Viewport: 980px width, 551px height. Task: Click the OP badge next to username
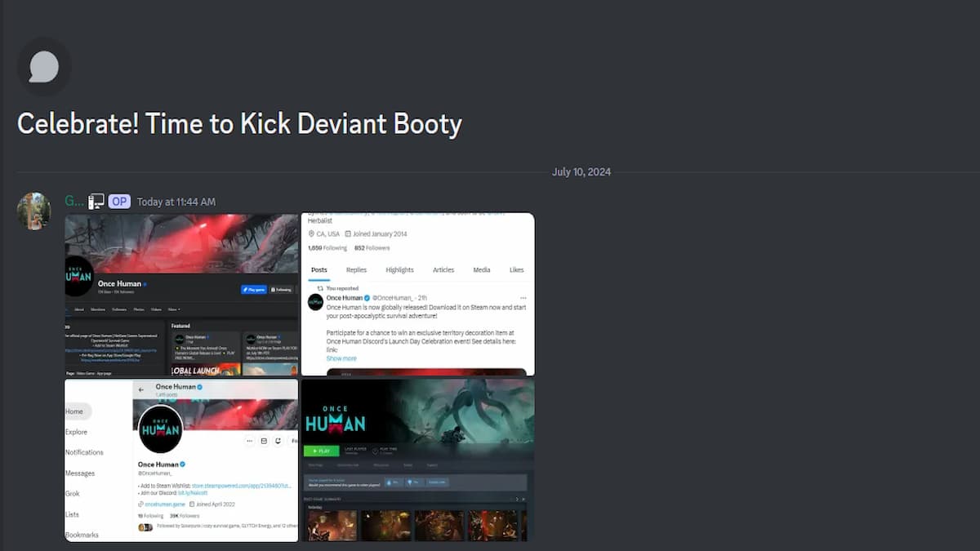tap(119, 202)
